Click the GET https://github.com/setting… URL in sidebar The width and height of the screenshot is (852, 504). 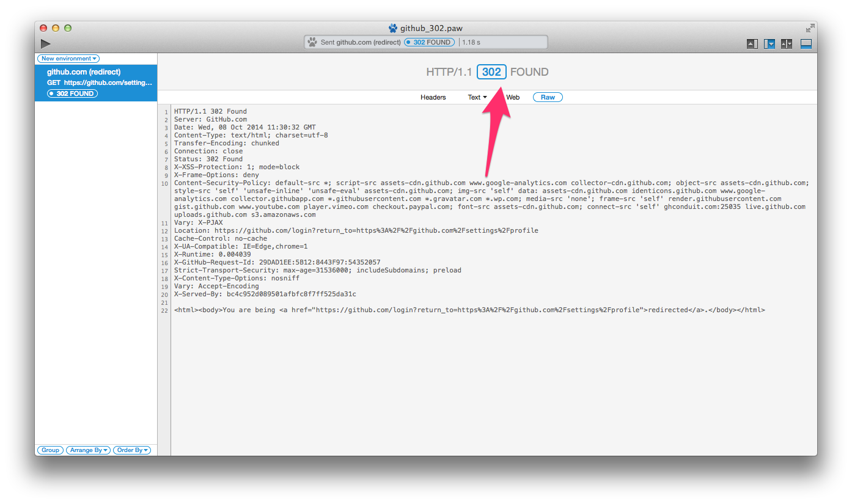pyautogui.click(x=100, y=82)
